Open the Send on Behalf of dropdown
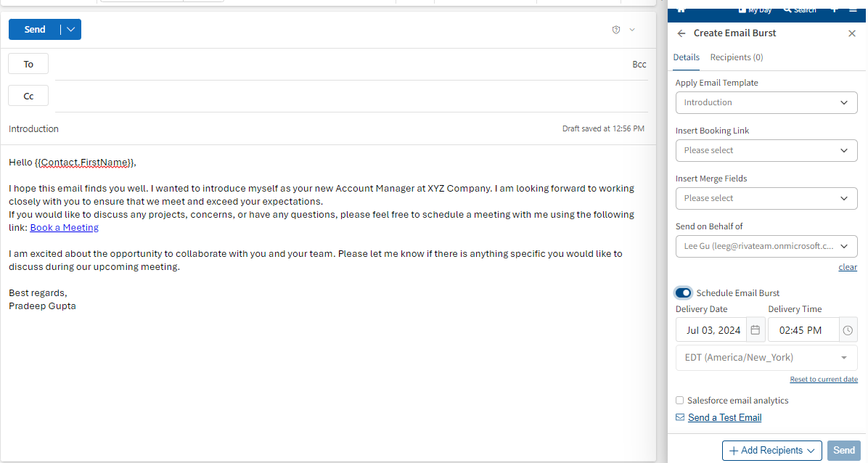 pyautogui.click(x=766, y=246)
